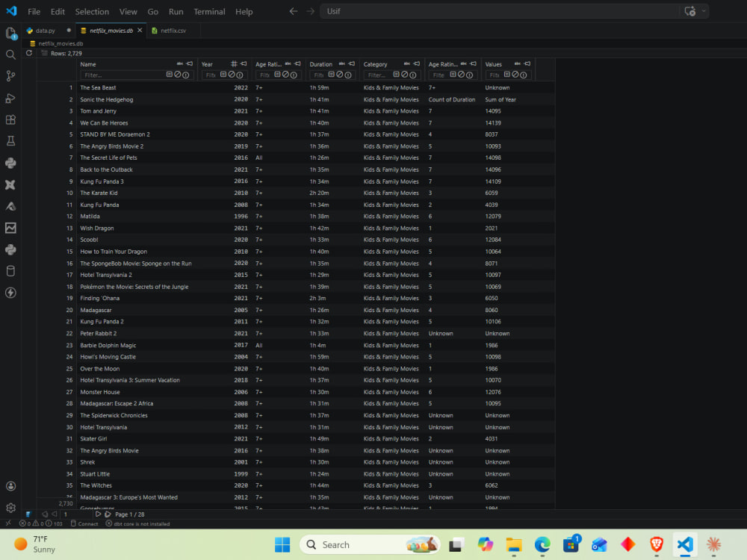Open the X-shaped extension icon in activity bar
This screenshot has width=747, height=560.
coord(10,184)
